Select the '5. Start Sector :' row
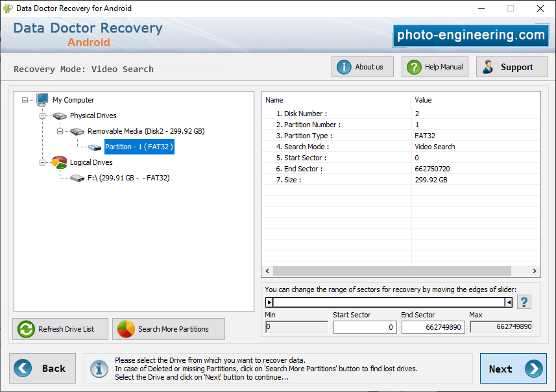The image size is (556, 392). (401, 158)
